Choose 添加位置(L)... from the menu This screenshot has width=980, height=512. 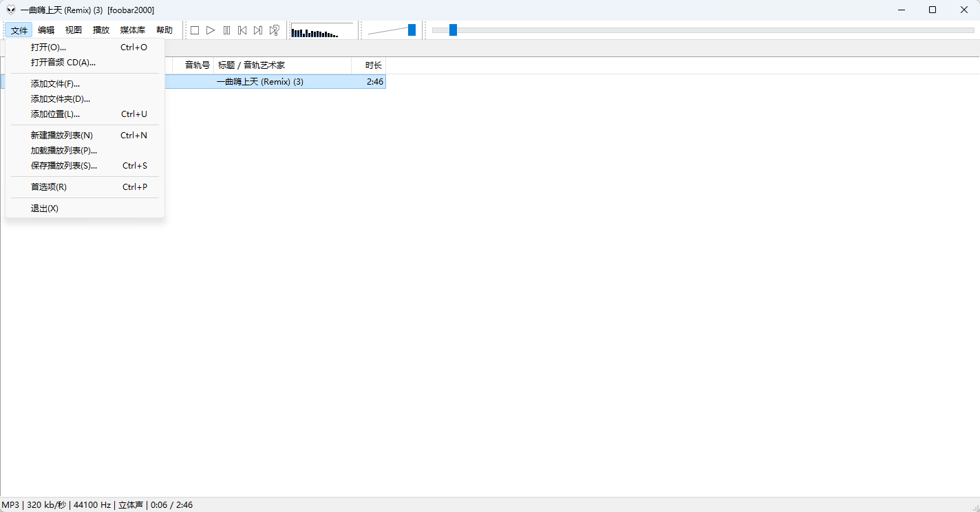point(85,114)
